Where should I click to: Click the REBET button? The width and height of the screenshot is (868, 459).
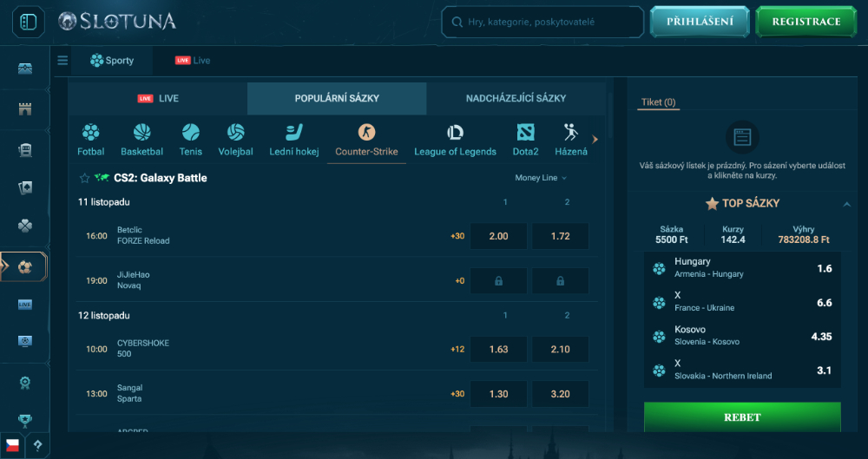click(742, 417)
